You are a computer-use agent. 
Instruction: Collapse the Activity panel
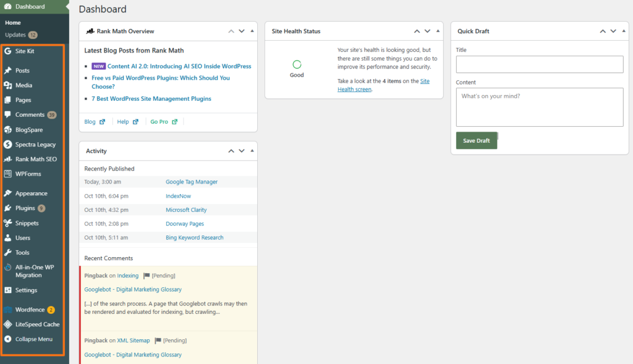(252, 151)
